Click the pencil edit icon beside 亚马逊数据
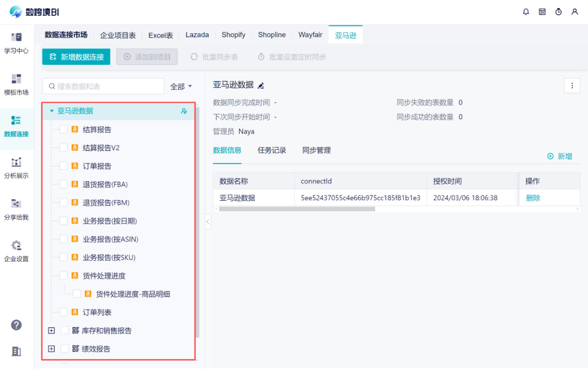The width and height of the screenshot is (588, 370). pos(260,85)
